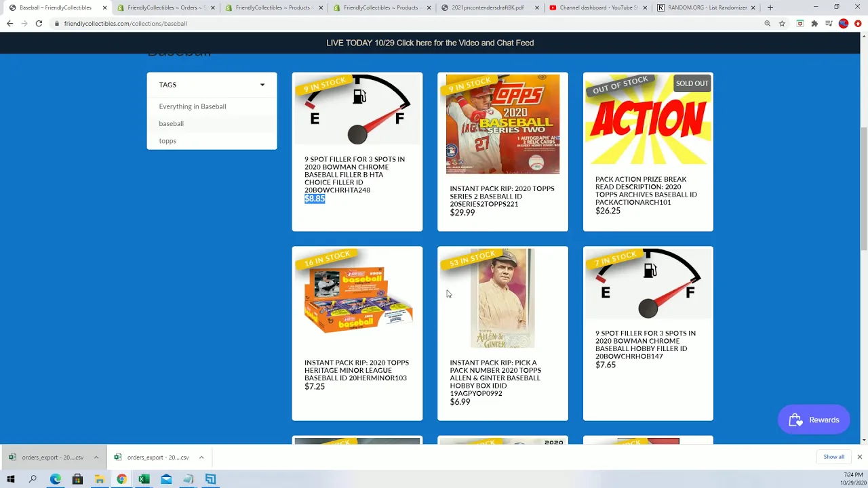Screen dimensions: 868x488
Task: Switch to the RANDOM.ORG List Randomizer tab
Action: (707, 7)
